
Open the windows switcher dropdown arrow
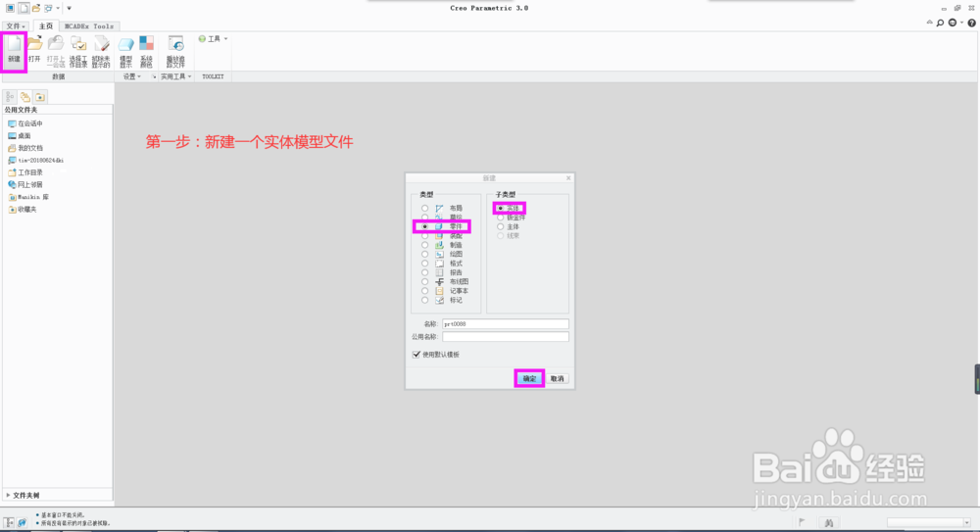click(58, 8)
